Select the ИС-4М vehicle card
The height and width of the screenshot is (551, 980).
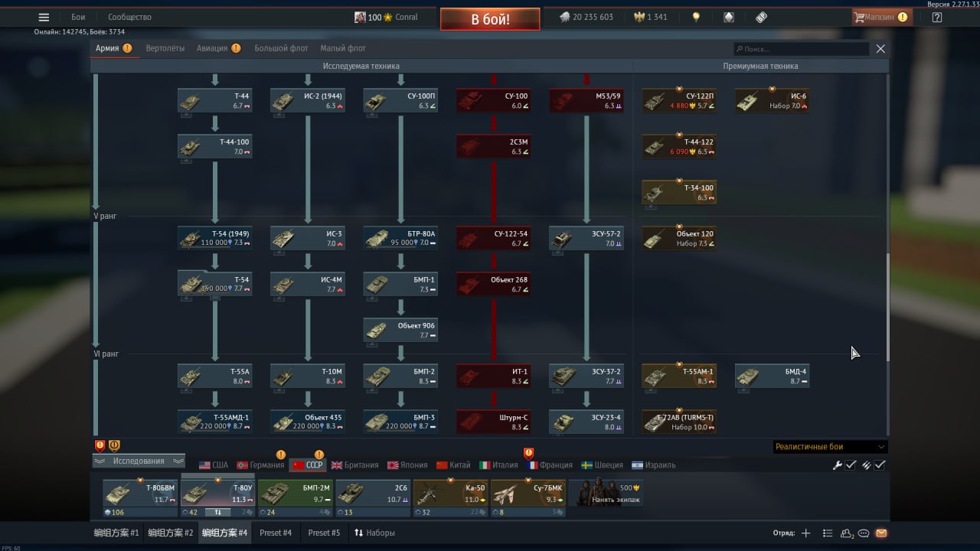[x=307, y=284]
